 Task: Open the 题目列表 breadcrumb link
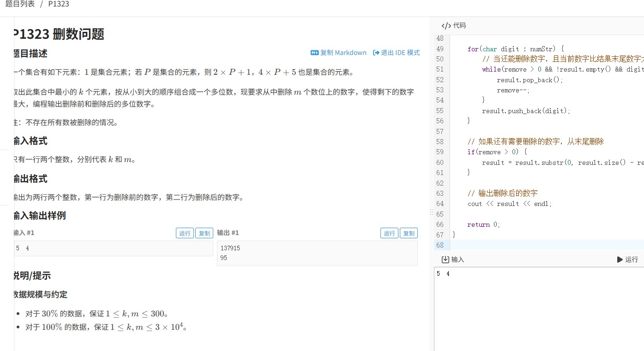point(20,4)
